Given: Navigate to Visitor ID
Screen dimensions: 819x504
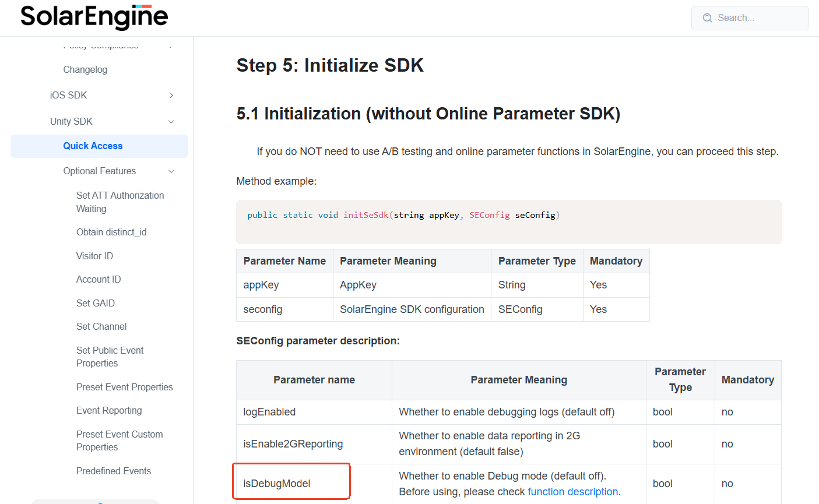Looking at the screenshot, I should (x=94, y=256).
